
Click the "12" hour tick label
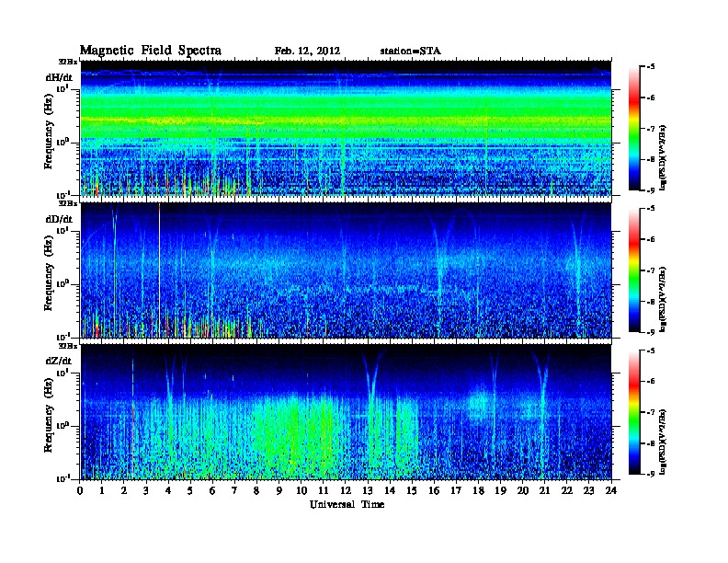pyautogui.click(x=346, y=490)
